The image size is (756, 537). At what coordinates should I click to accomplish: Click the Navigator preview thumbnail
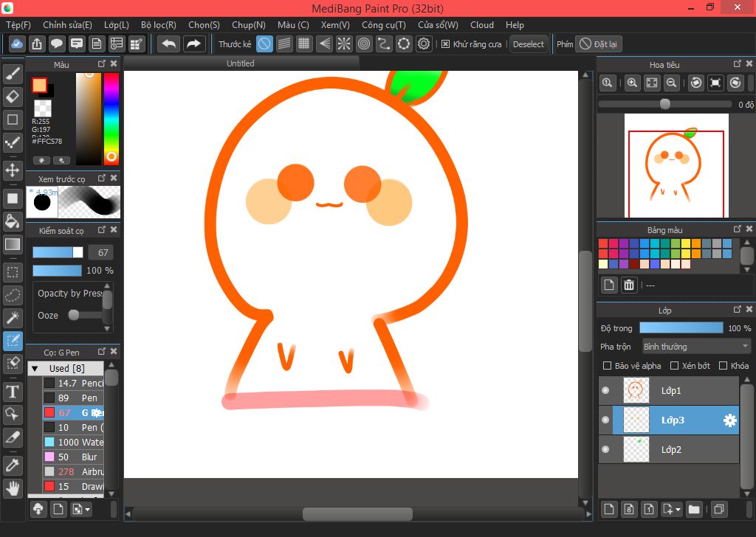(676, 166)
